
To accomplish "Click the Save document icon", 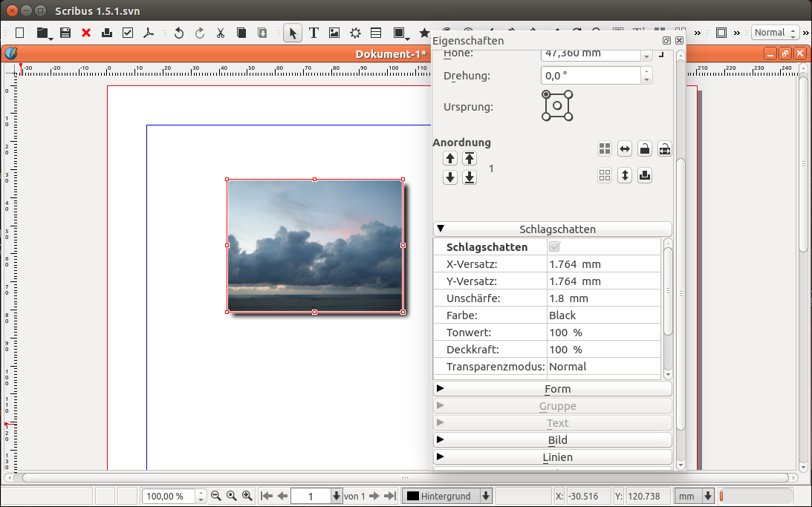I will 65,33.
